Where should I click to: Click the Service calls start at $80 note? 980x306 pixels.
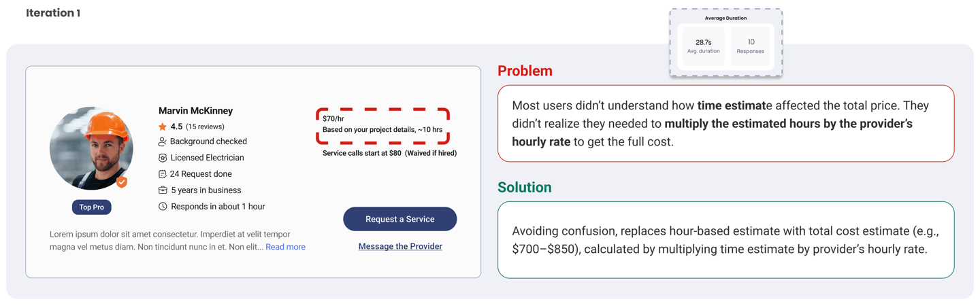coord(389,154)
